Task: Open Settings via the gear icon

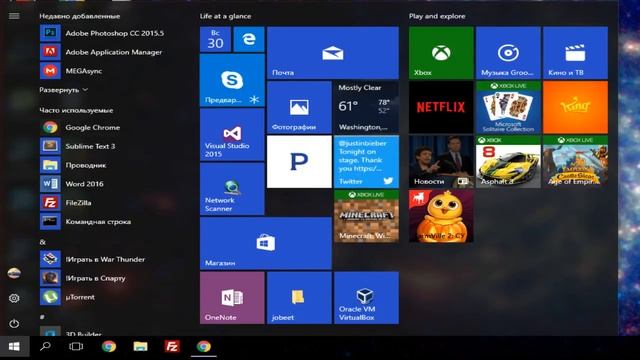Action: click(x=14, y=298)
